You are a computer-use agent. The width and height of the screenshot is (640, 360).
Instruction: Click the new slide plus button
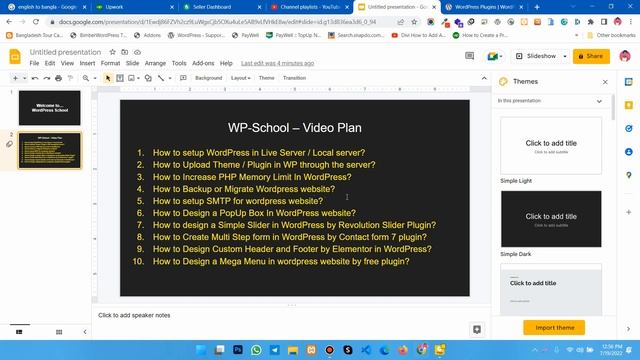pyautogui.click(x=15, y=78)
